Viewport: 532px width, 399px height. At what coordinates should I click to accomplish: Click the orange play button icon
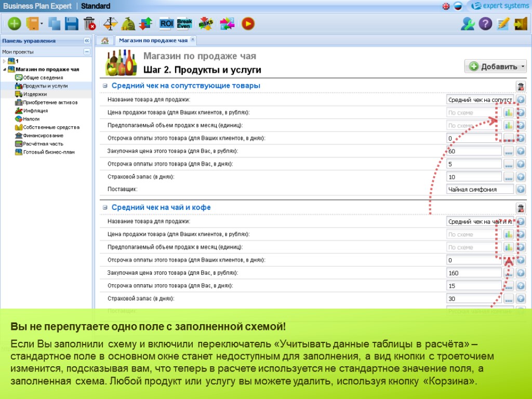pos(248,24)
